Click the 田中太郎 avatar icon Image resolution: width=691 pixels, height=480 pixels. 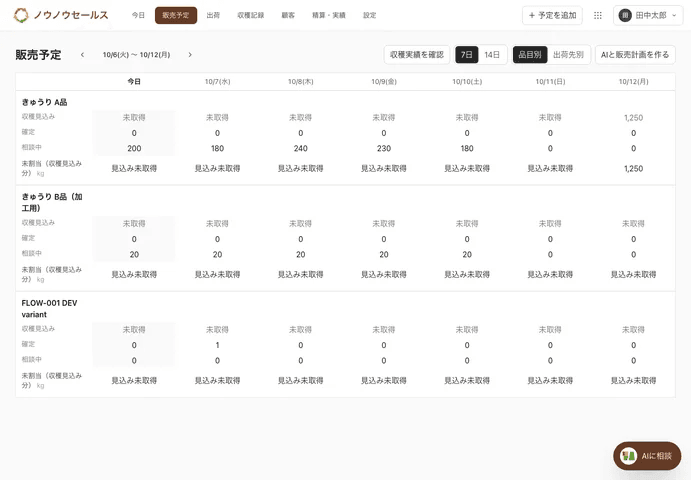(x=625, y=15)
